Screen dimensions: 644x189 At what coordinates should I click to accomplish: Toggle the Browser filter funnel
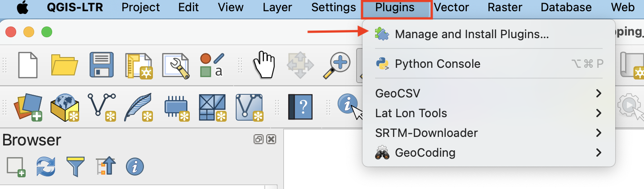click(75, 166)
